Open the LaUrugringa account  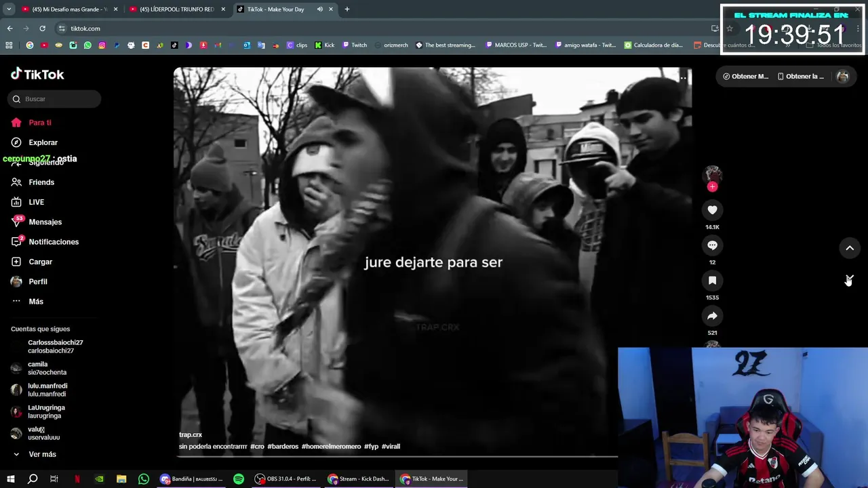(39, 411)
